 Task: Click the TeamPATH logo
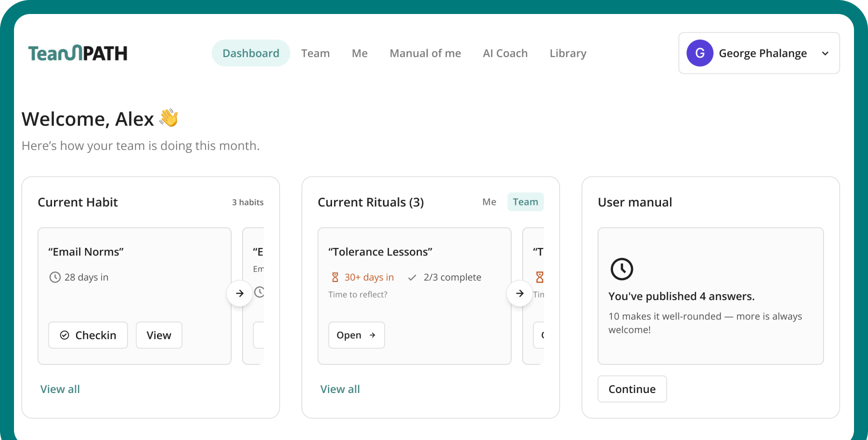pos(78,53)
